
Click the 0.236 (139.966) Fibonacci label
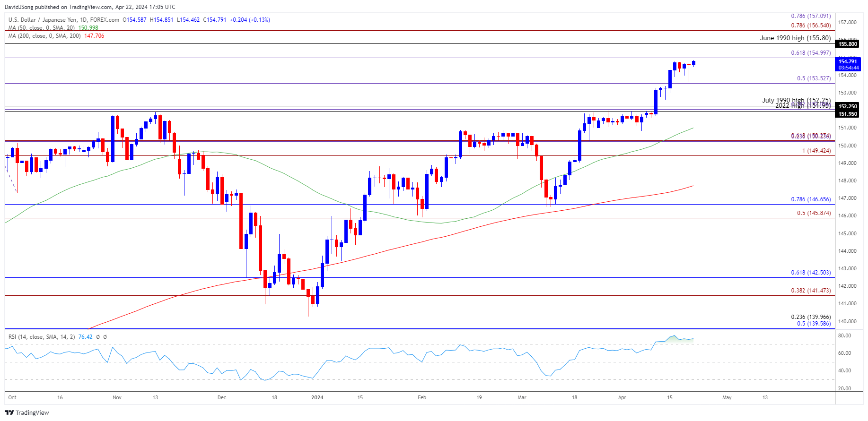[x=811, y=317]
